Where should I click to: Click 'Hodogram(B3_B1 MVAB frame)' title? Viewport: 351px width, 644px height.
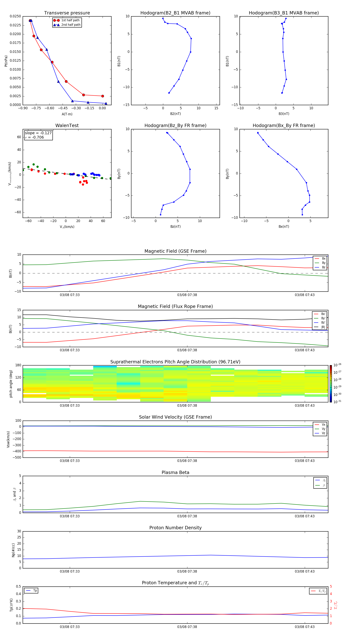click(x=284, y=13)
